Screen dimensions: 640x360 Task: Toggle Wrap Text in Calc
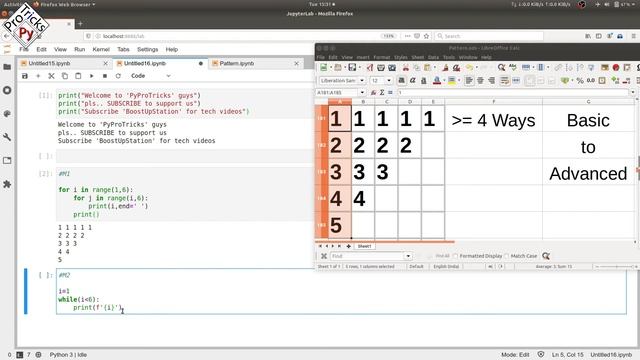point(504,81)
